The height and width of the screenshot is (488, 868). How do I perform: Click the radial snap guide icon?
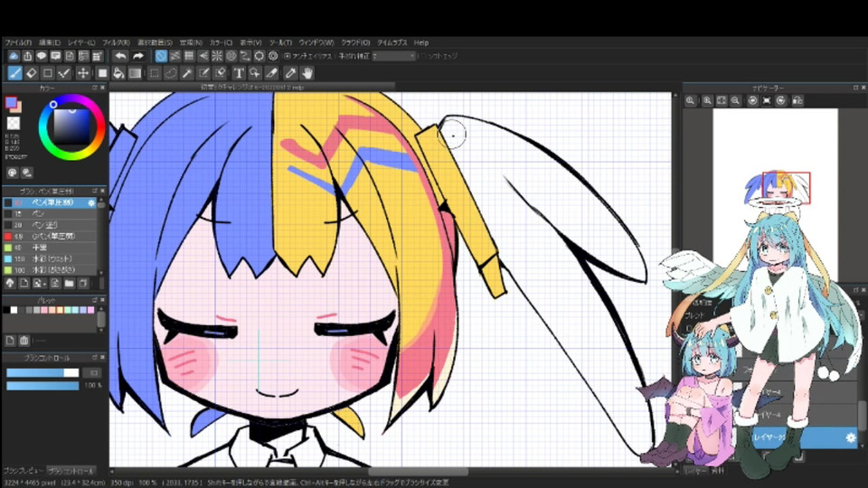[x=217, y=56]
